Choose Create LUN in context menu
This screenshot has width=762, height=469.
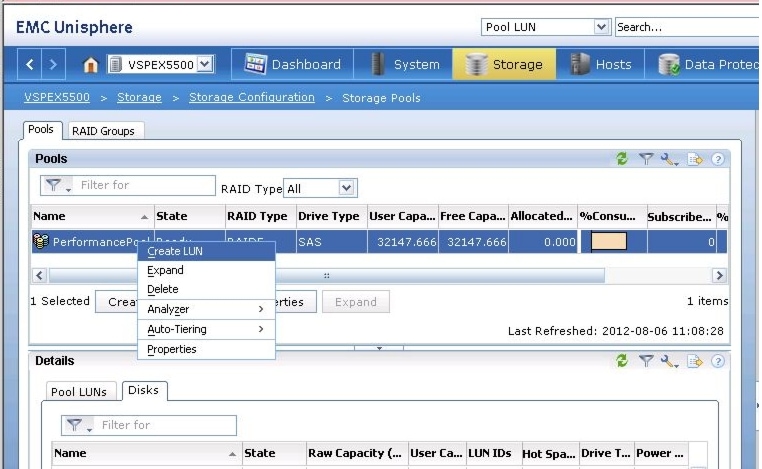[x=207, y=251]
